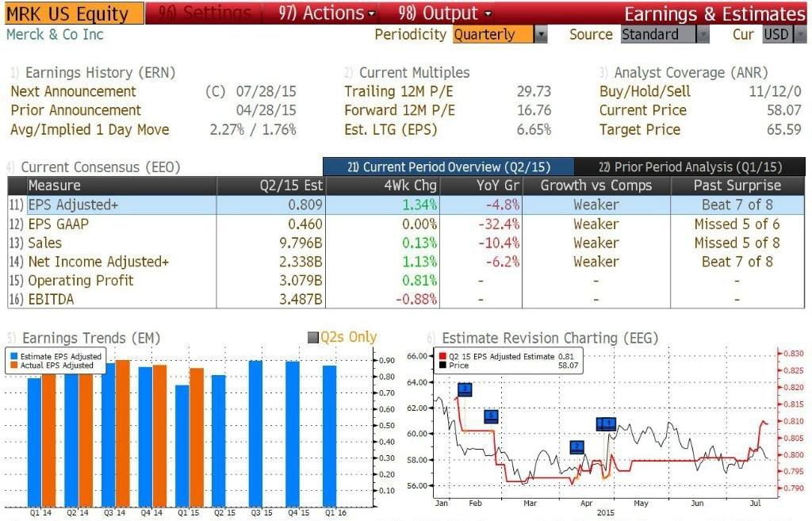Viewport: 812px width, 521px height.
Task: Click the Net Income Adjusted+ estimate 2.338B
Action: click(301, 262)
